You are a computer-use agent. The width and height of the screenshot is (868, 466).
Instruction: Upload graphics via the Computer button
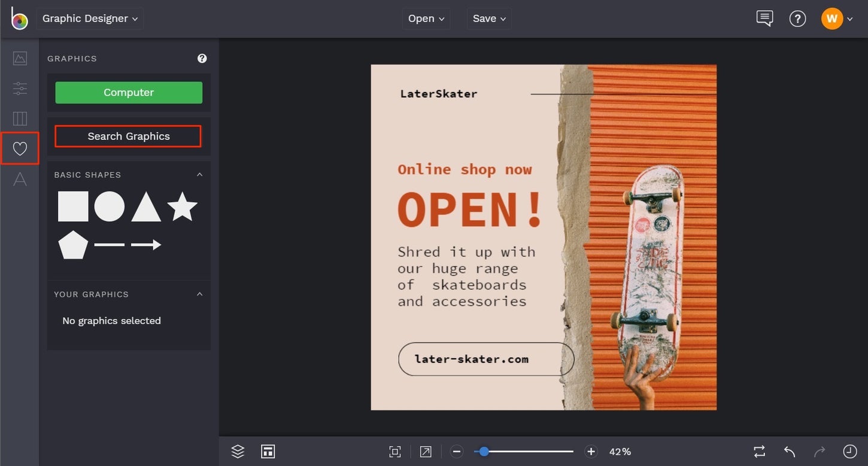tap(128, 92)
